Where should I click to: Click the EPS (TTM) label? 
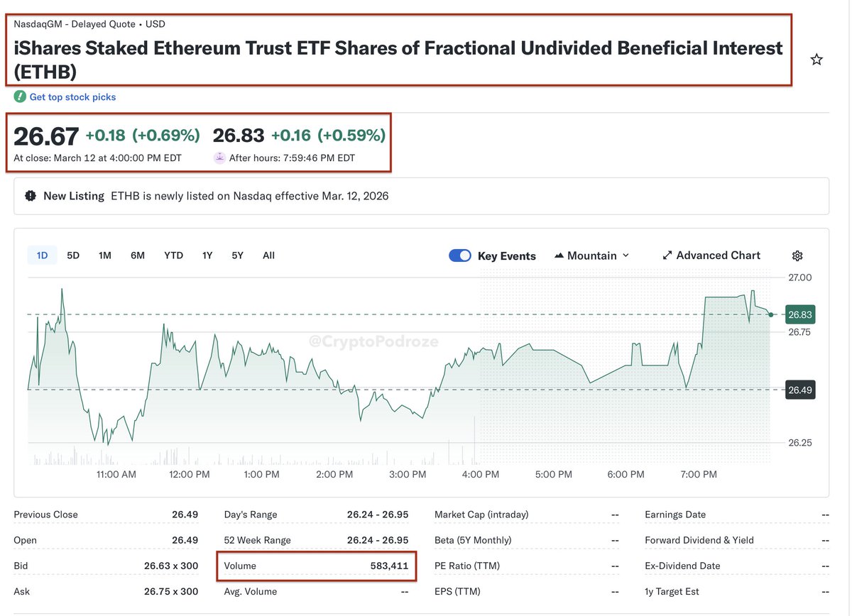click(x=458, y=591)
